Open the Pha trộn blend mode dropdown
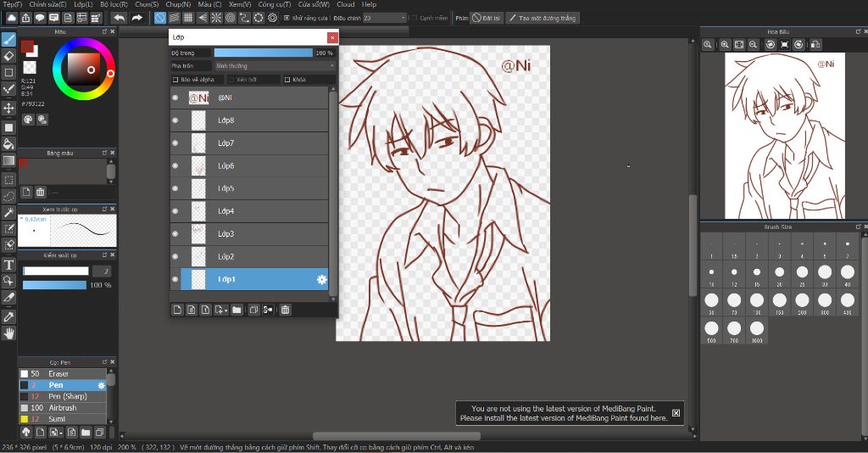Screen dimensions: 868x453 (275, 66)
